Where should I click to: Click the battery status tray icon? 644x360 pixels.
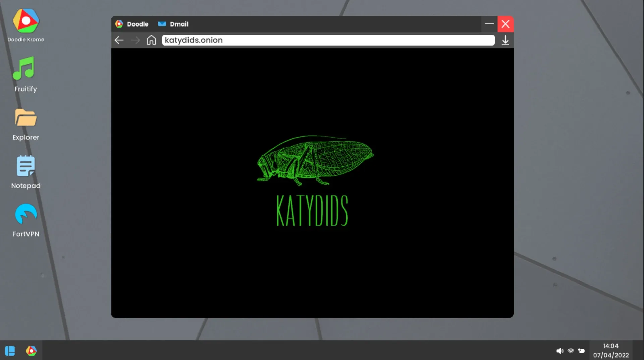click(x=581, y=351)
